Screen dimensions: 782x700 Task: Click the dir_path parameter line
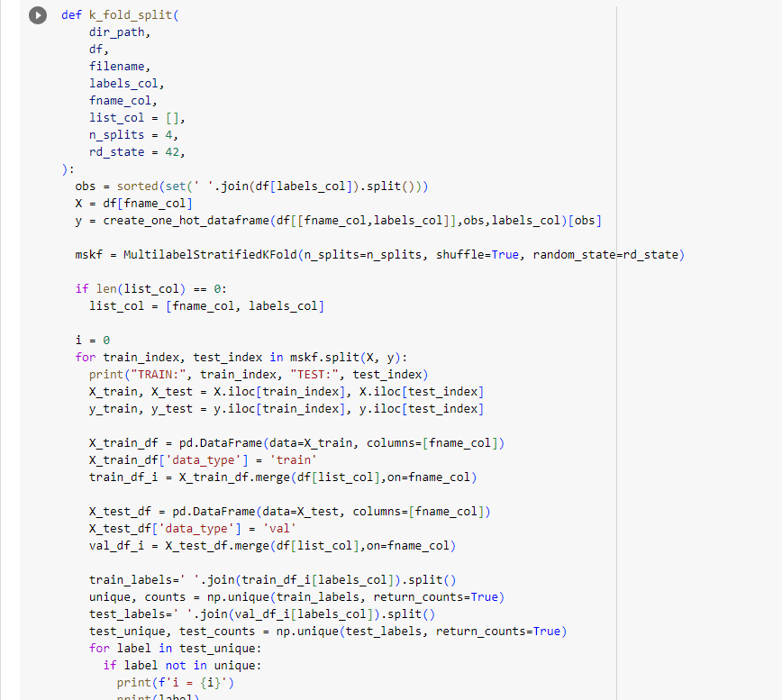120,32
